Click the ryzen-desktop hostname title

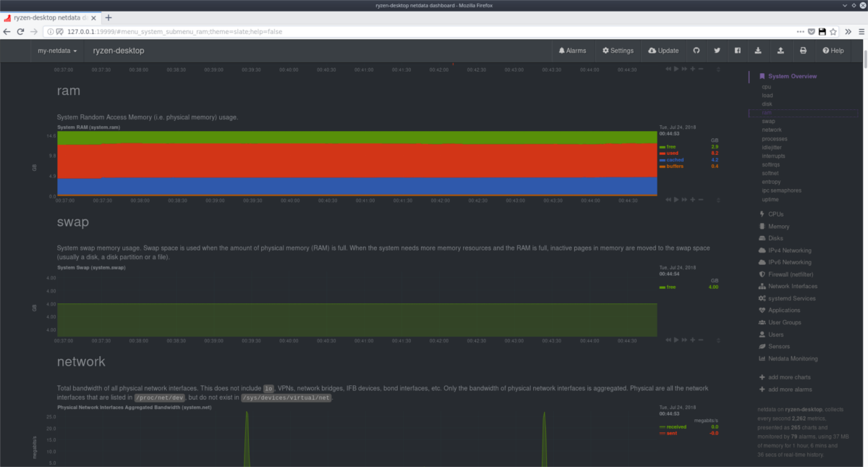[119, 51]
